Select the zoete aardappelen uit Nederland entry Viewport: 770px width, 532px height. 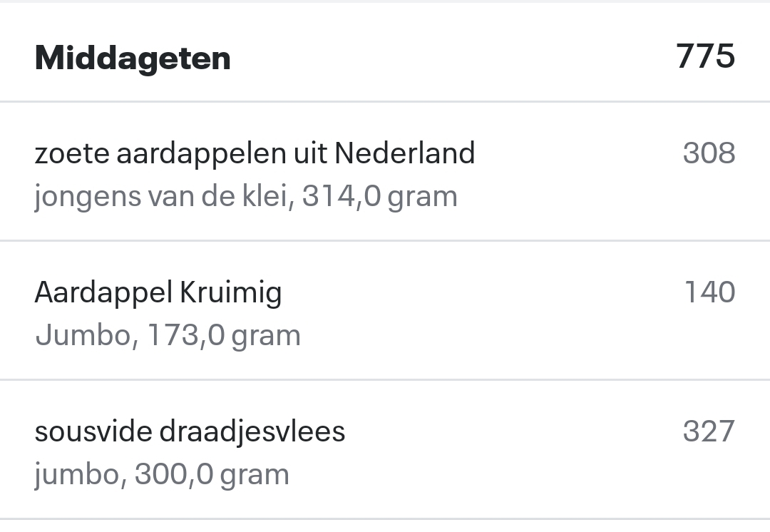[x=255, y=153]
